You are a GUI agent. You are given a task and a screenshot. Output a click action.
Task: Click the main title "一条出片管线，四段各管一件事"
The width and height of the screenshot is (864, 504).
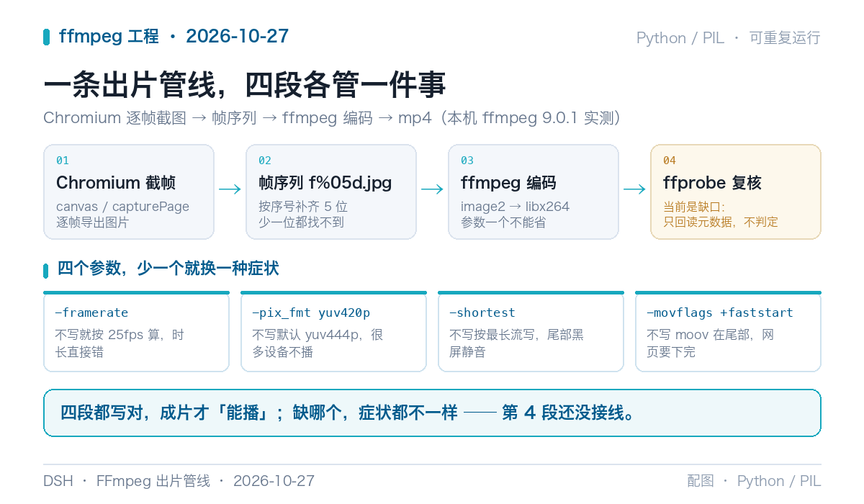click(x=245, y=85)
